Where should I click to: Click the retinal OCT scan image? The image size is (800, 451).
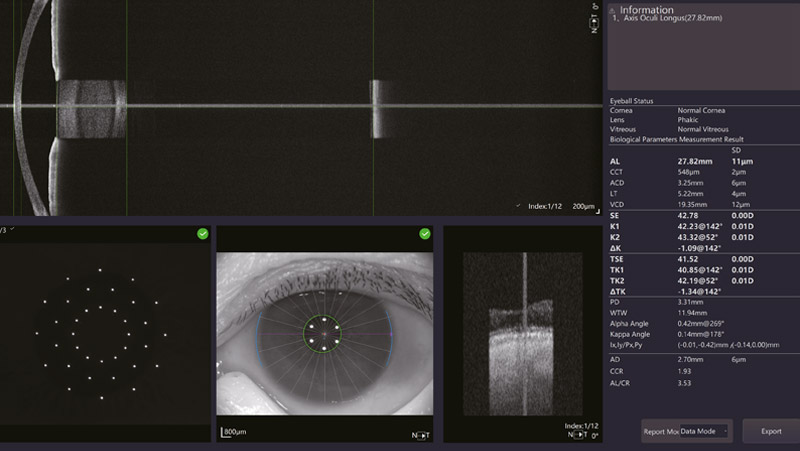pyautogui.click(x=523, y=334)
